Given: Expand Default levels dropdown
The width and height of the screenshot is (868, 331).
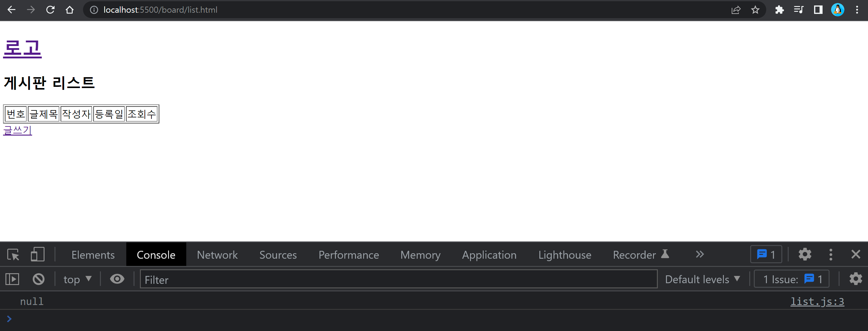Looking at the screenshot, I should (702, 279).
